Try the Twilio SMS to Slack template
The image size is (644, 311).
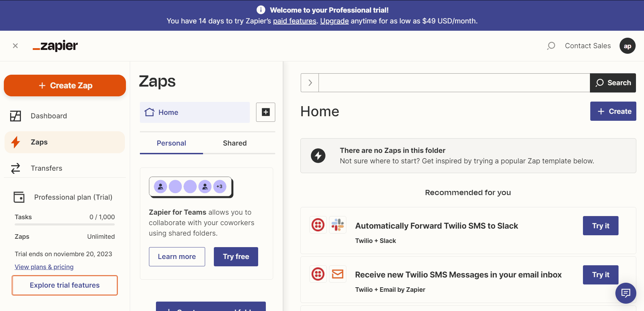pyautogui.click(x=600, y=226)
